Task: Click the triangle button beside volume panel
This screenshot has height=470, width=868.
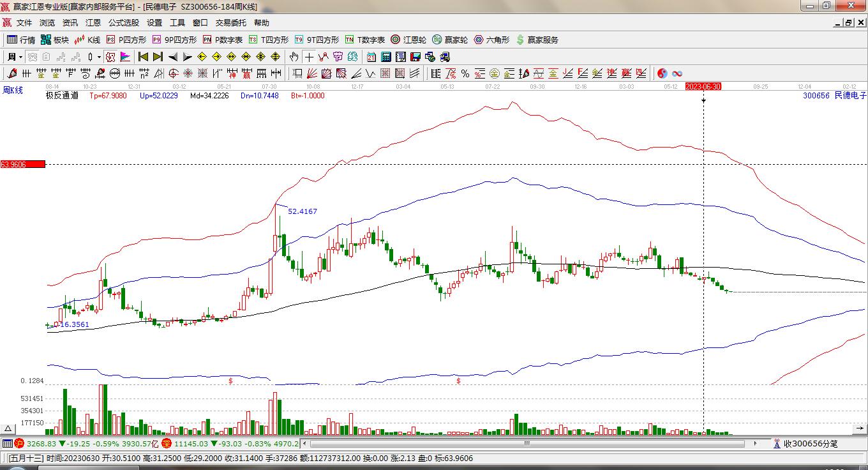Action: [9, 428]
